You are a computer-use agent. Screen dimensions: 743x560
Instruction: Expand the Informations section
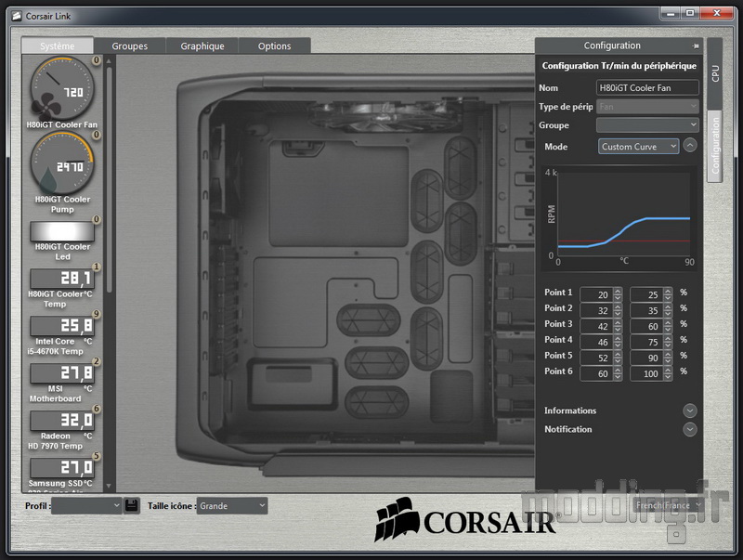[x=690, y=410]
